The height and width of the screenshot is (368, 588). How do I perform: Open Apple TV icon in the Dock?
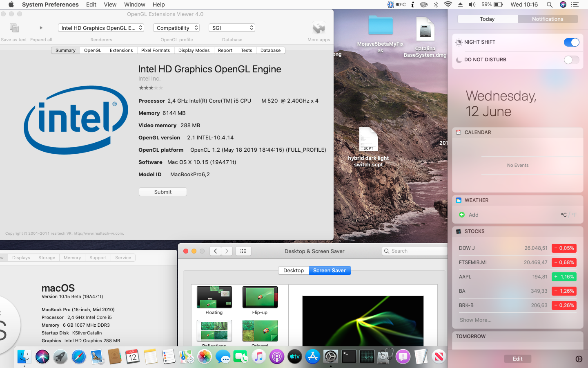(294, 357)
